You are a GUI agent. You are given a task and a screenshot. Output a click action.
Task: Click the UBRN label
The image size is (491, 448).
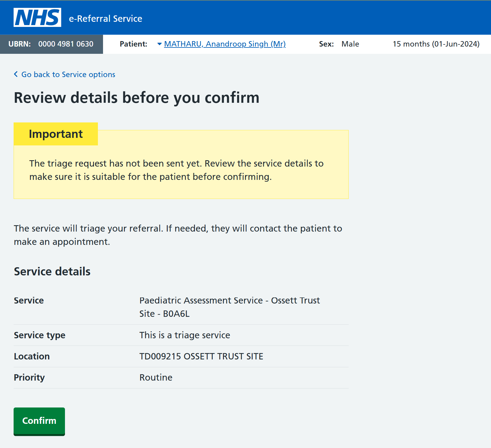point(20,44)
